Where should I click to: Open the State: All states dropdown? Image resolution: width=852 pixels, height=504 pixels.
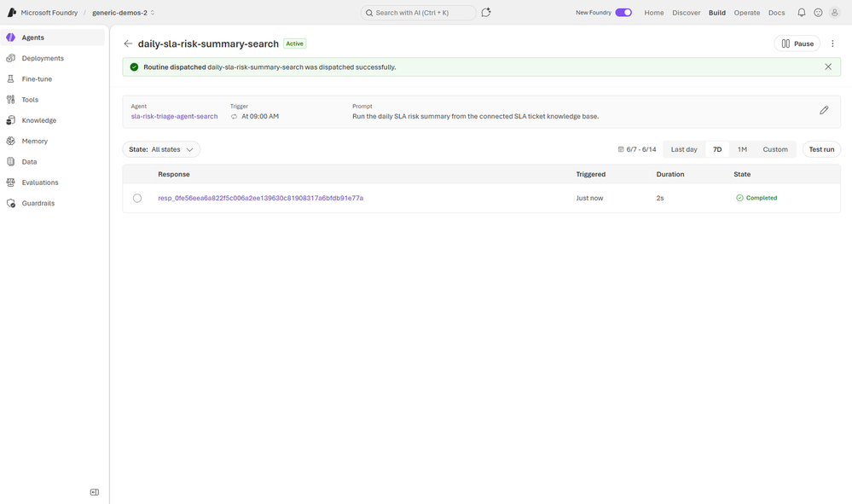click(161, 149)
